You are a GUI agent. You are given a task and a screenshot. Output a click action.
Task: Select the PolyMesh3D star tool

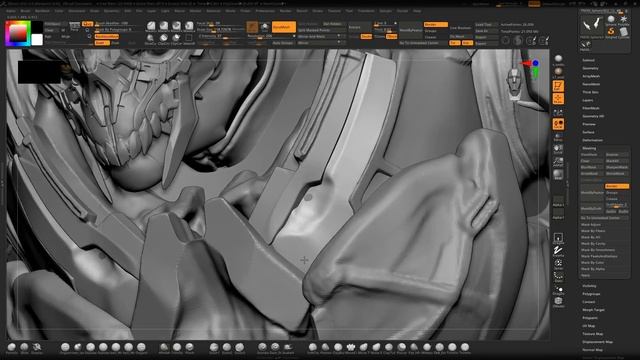click(x=624, y=20)
